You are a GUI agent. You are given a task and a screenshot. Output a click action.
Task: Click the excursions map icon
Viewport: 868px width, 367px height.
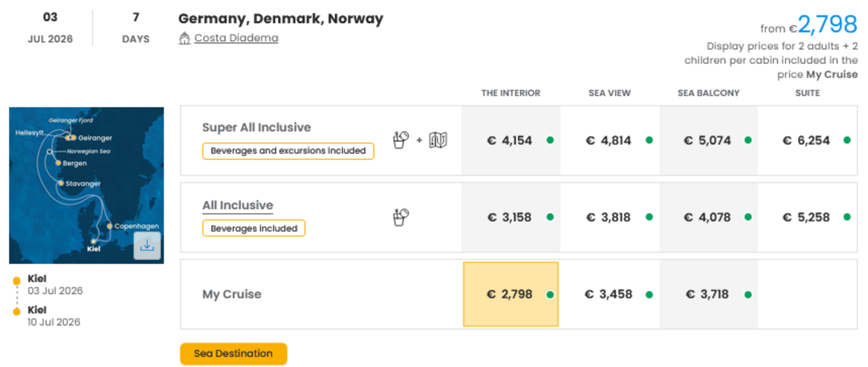438,140
